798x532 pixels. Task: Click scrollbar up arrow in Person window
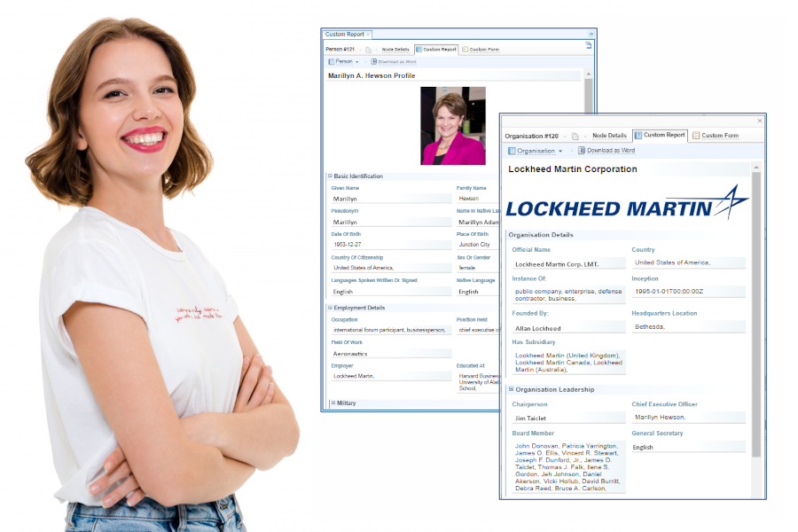pyautogui.click(x=589, y=74)
